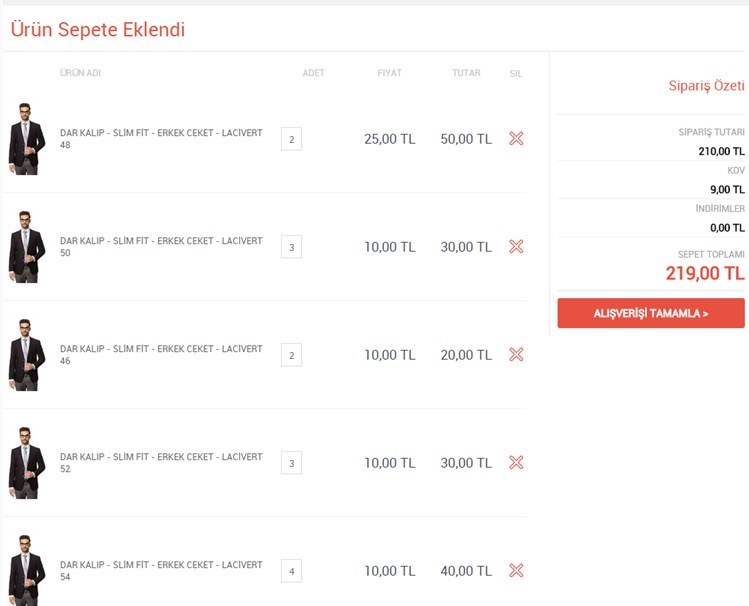This screenshot has height=606, width=749.
Task: Click the size 46 jacket thumbnail
Action: (26, 355)
